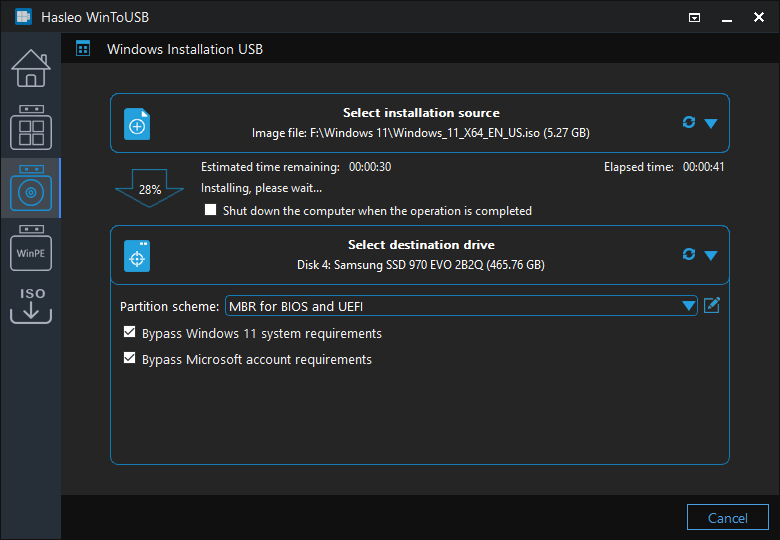
Task: Uncheck Bypass Windows 11 system requirements
Action: tap(129, 332)
